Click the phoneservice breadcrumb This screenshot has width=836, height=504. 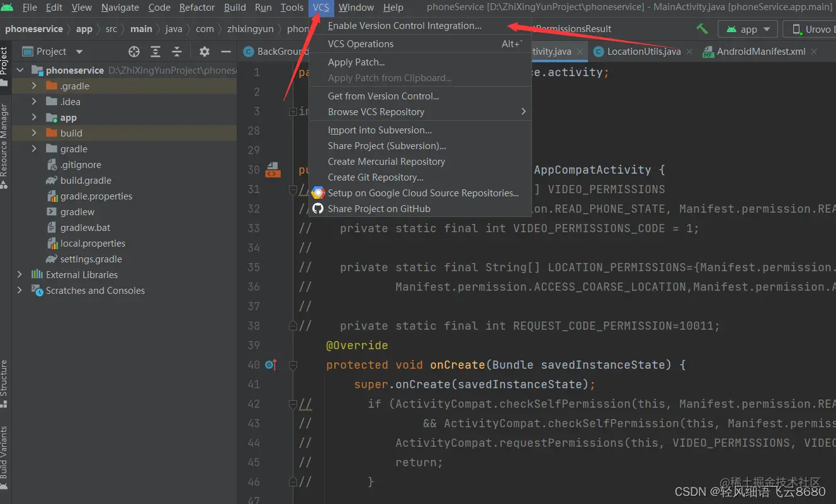tap(34, 29)
